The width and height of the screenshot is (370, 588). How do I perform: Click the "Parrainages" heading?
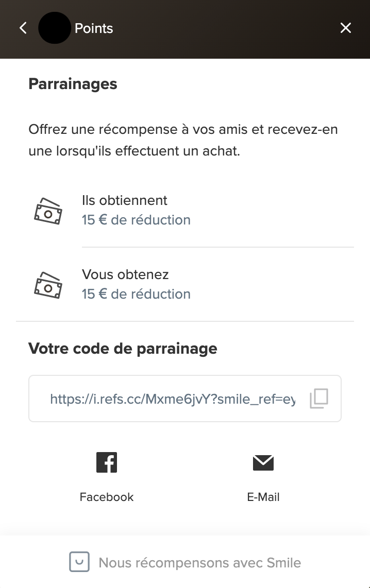(x=73, y=84)
